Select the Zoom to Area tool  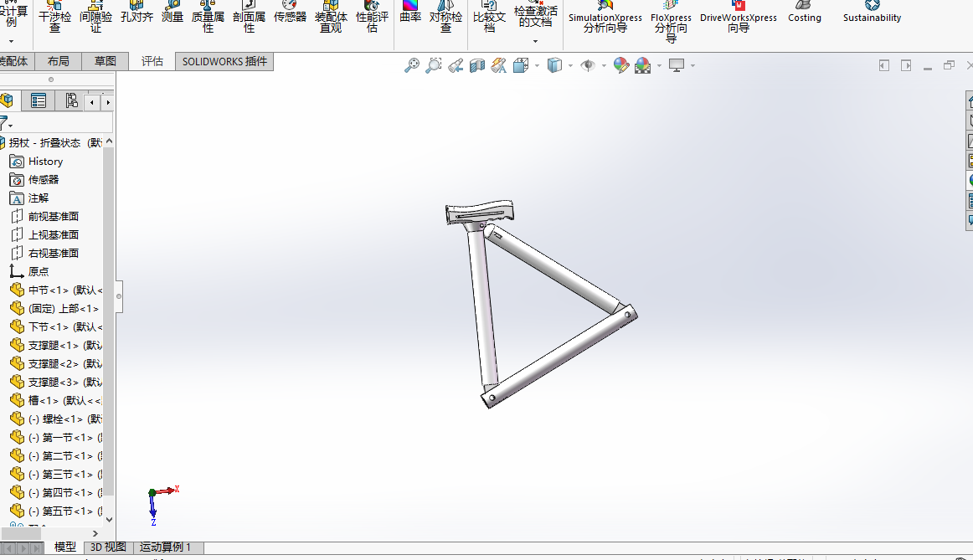click(433, 65)
